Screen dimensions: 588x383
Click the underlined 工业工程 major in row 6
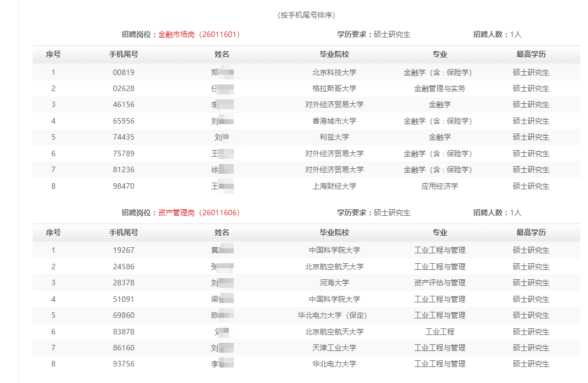[x=440, y=332]
